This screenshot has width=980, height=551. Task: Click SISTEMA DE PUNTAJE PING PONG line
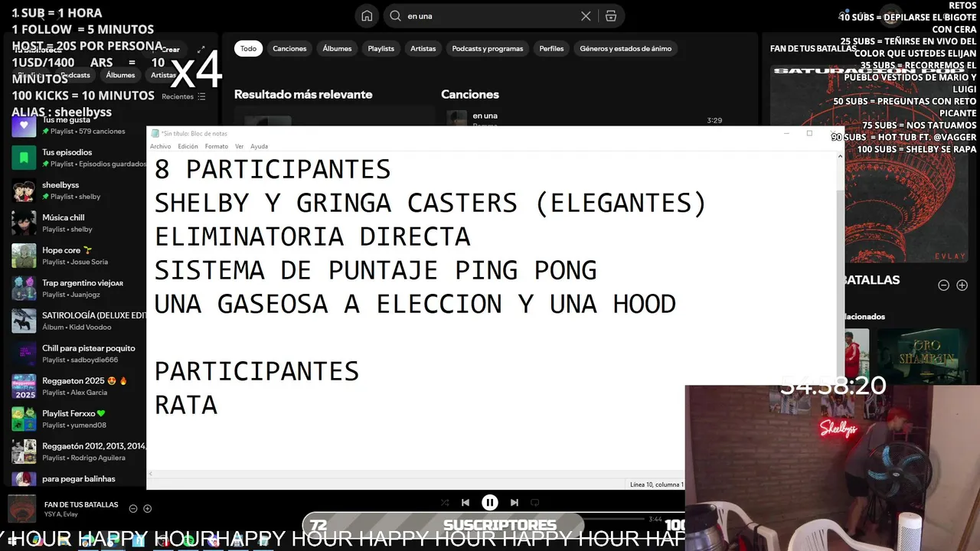[x=375, y=270]
